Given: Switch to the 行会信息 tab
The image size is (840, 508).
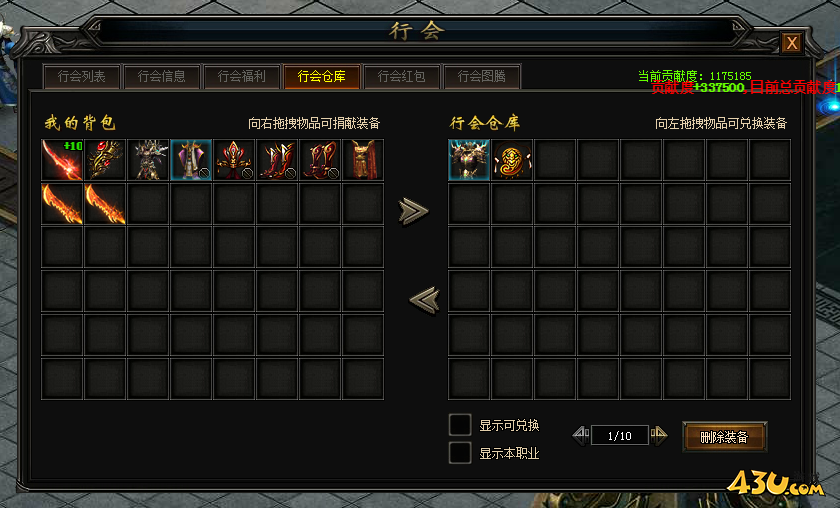Looking at the screenshot, I should tap(161, 77).
